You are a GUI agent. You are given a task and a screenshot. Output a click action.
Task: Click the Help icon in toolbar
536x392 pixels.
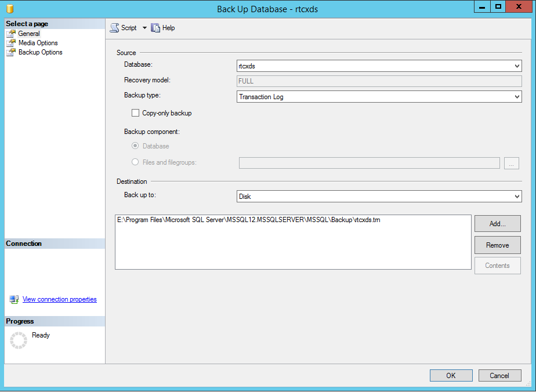click(x=155, y=28)
